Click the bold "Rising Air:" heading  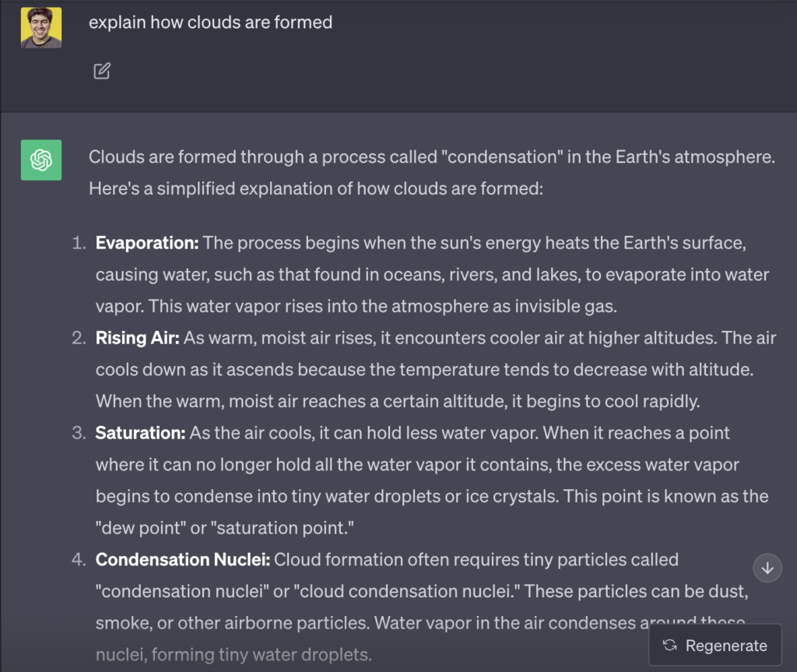pyautogui.click(x=138, y=338)
